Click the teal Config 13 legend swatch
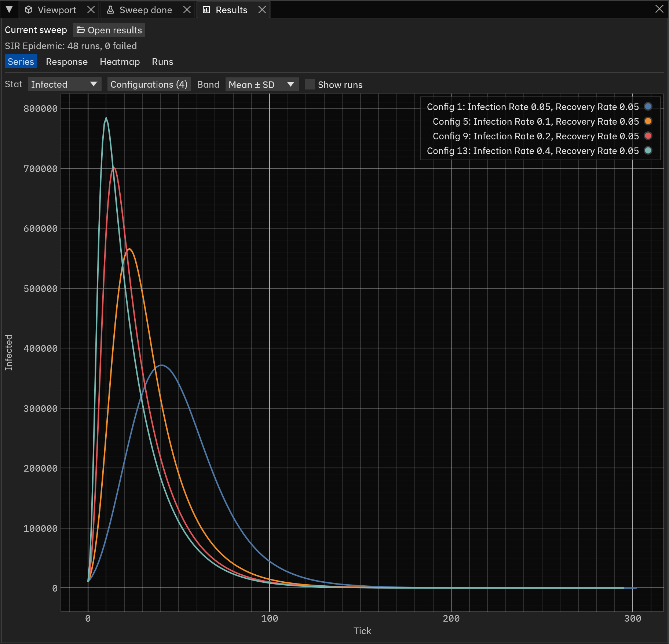The width and height of the screenshot is (669, 644). coord(648,150)
